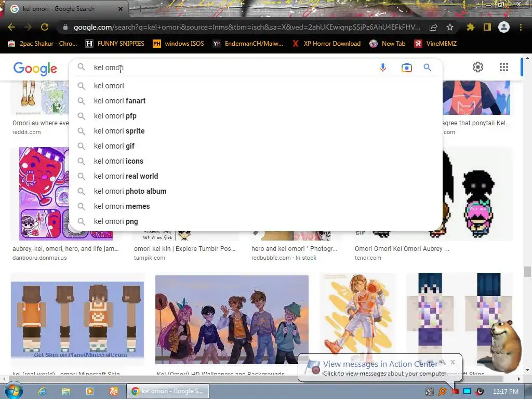Search by image with camera icon
The image size is (532, 399).
[406, 68]
